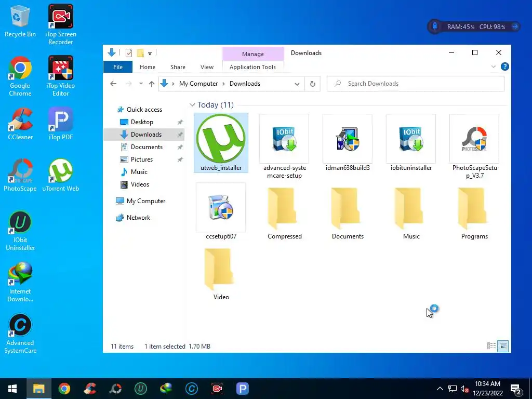The height and width of the screenshot is (399, 532).
Task: Switch to the Share ribbon tab
Action: pos(178,67)
